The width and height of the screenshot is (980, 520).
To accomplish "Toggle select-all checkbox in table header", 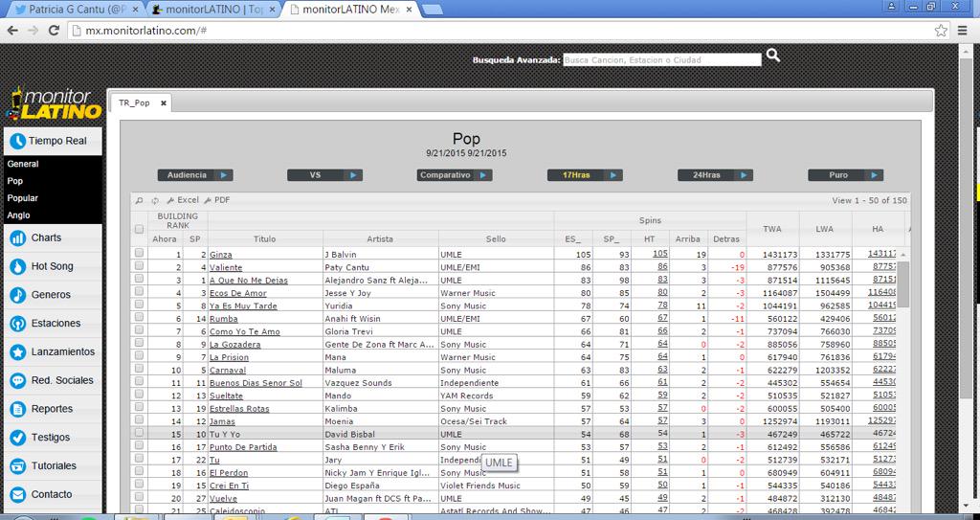I will (x=140, y=229).
